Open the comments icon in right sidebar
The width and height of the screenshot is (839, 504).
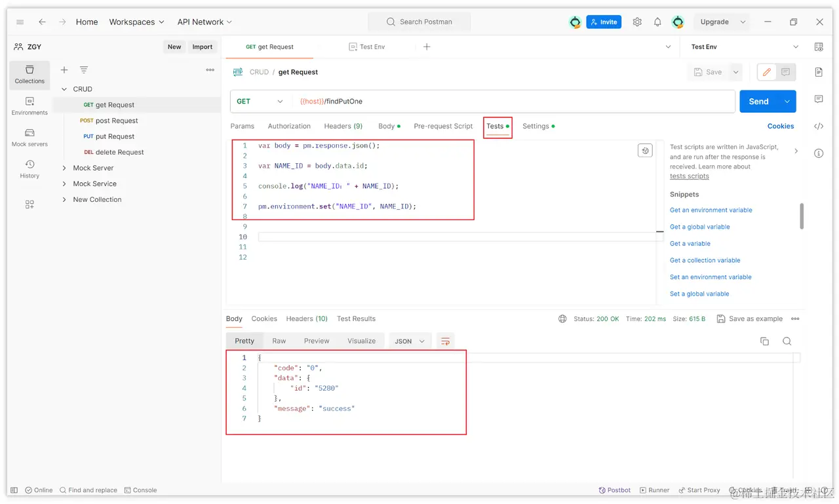(x=819, y=99)
